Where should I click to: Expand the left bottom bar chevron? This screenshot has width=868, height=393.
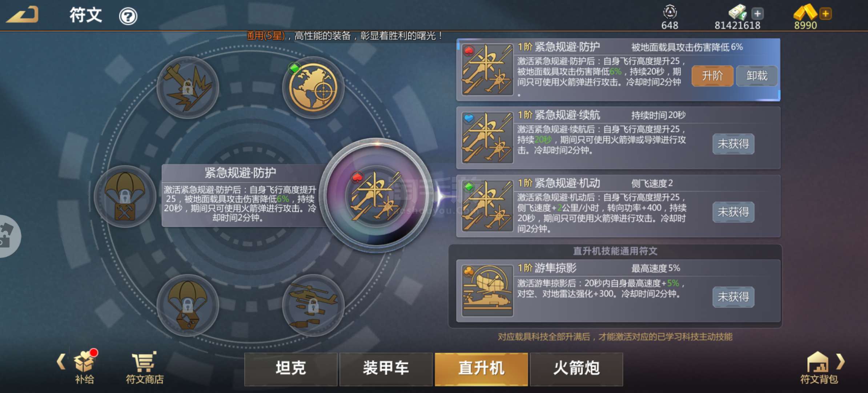(x=61, y=362)
